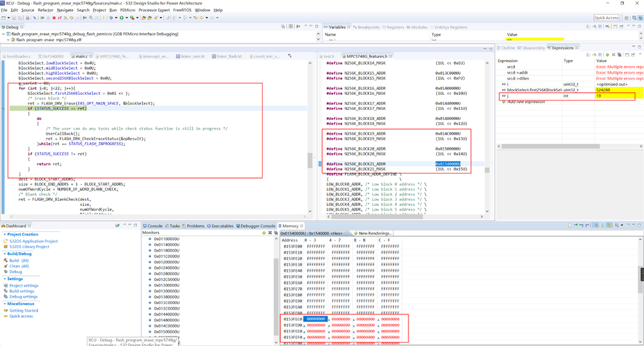Click the Quick Access search field
Screen dimensions: 644x346
(x=606, y=17)
